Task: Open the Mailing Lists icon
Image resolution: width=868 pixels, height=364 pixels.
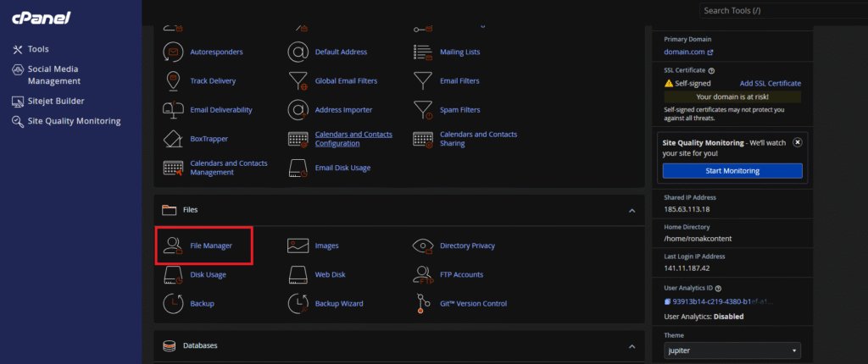Action: click(423, 52)
